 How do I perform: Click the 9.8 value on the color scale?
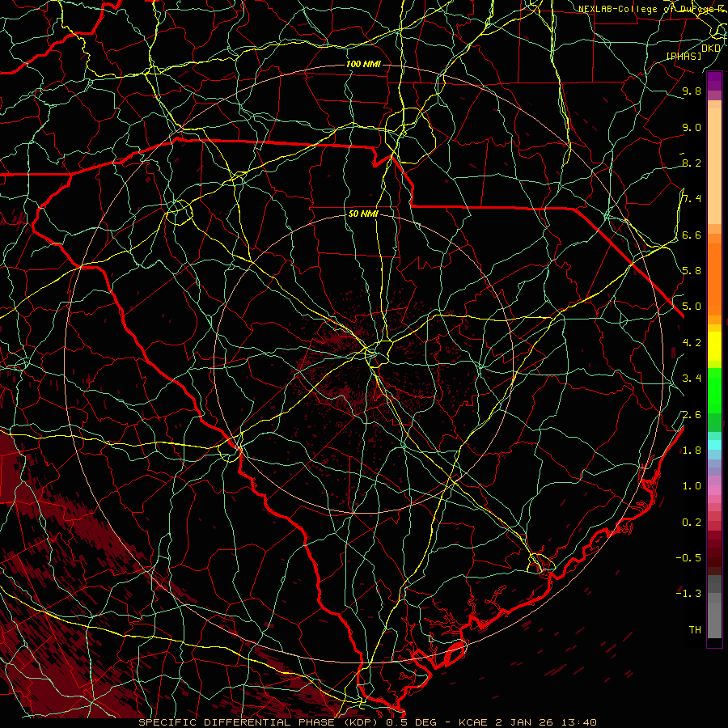tap(692, 91)
